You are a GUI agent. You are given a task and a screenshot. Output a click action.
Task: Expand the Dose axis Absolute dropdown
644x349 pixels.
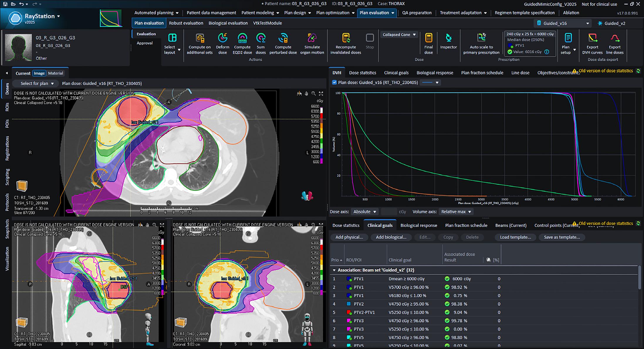click(364, 212)
